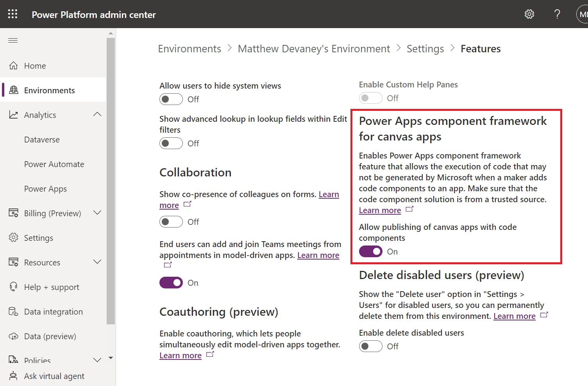Open the app launcher waffle menu
Image resolution: width=588 pixels, height=386 pixels.
(x=13, y=14)
